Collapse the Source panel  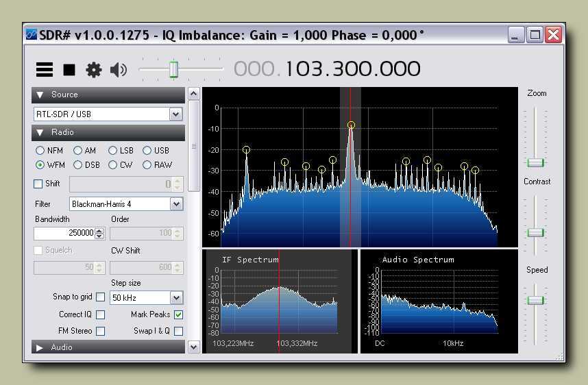40,95
